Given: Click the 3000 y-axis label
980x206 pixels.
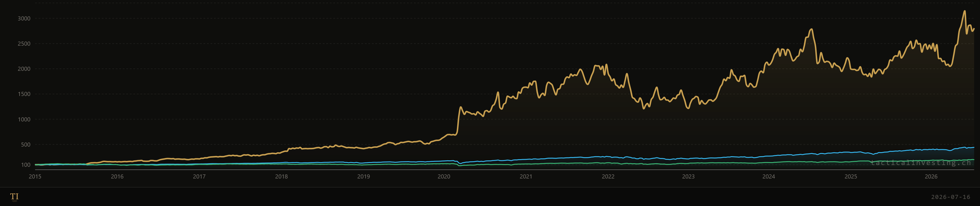Looking at the screenshot, I should [x=24, y=18].
